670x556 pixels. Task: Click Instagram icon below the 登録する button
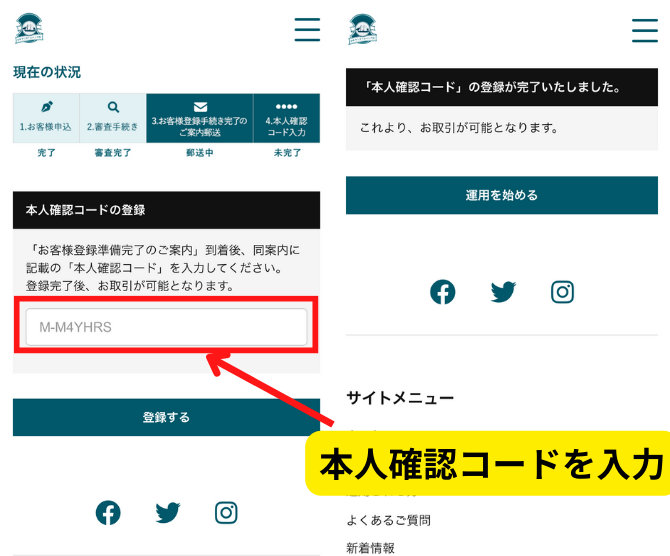point(227,513)
